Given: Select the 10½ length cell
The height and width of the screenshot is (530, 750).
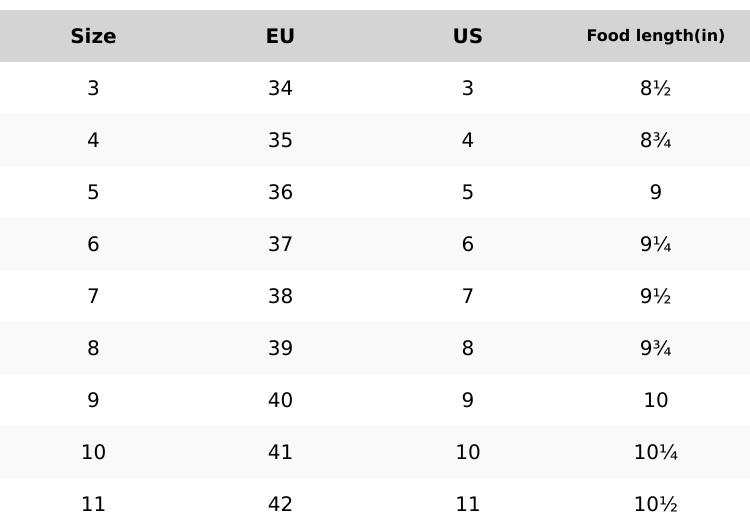Looking at the screenshot, I should click(x=655, y=505).
